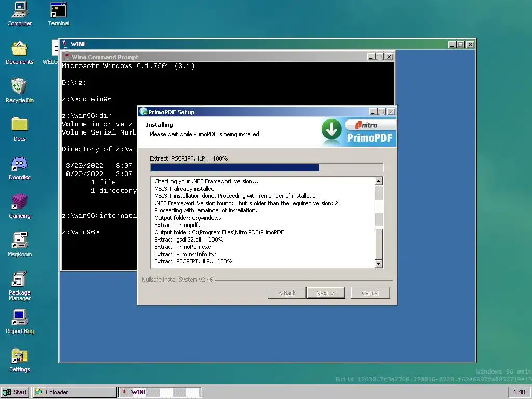This screenshot has height=399, width=532.
Task: Click the 'z:\win96>' prompt in command window
Action: coord(81,232)
